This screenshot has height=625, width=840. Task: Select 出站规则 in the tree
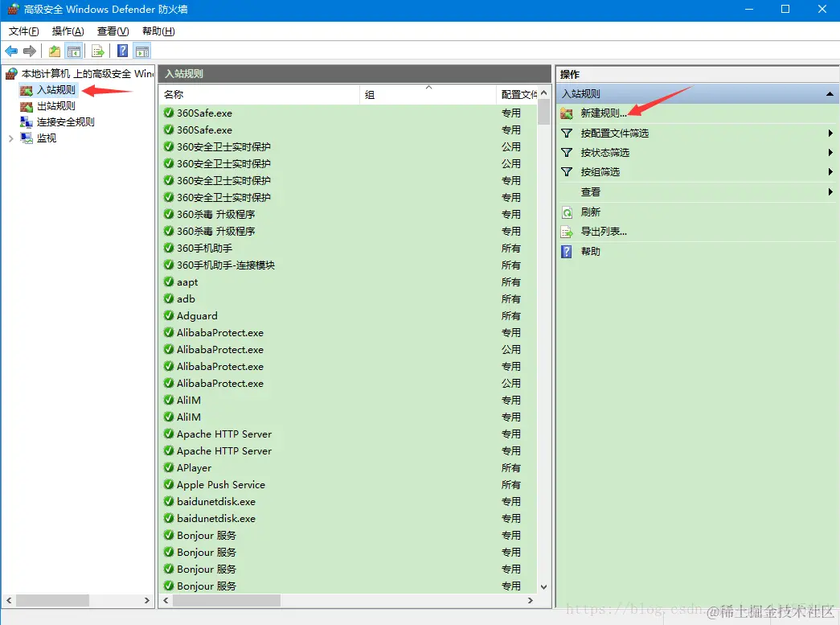(56, 106)
